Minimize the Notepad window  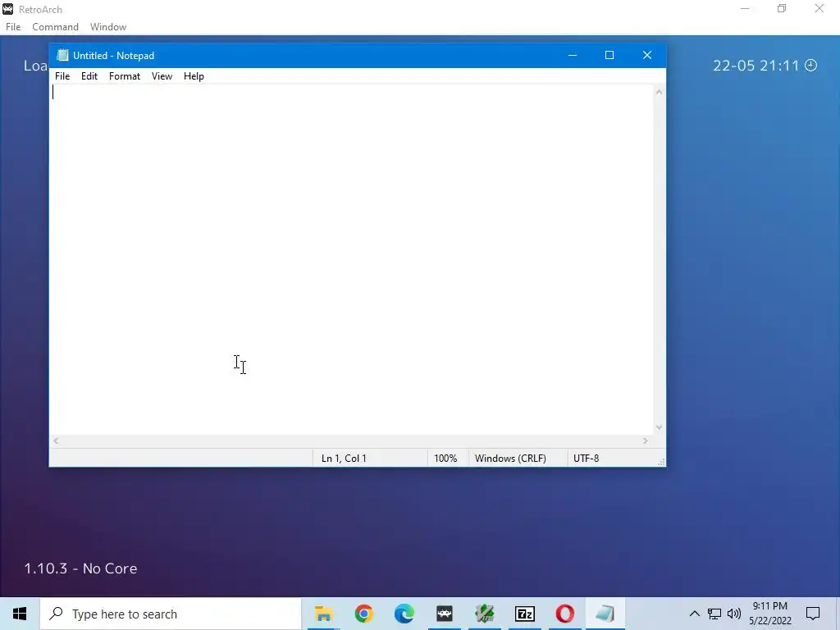click(572, 55)
